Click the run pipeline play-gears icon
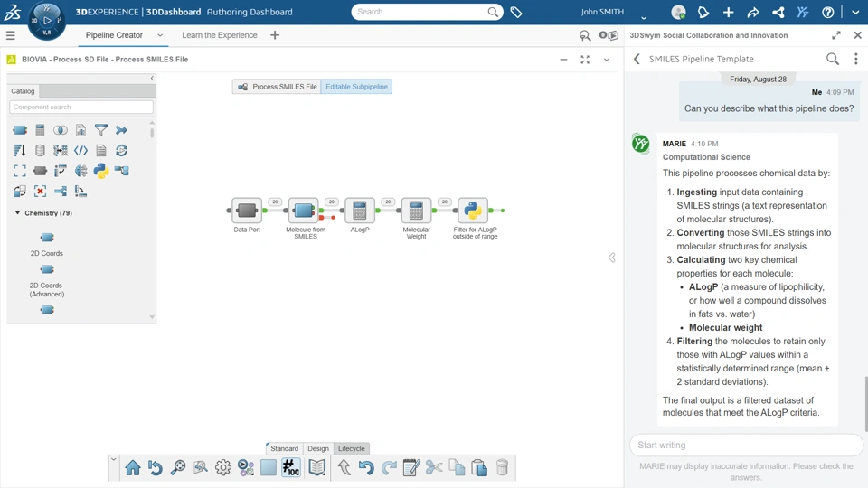This screenshot has width=868, height=488. [x=246, y=467]
